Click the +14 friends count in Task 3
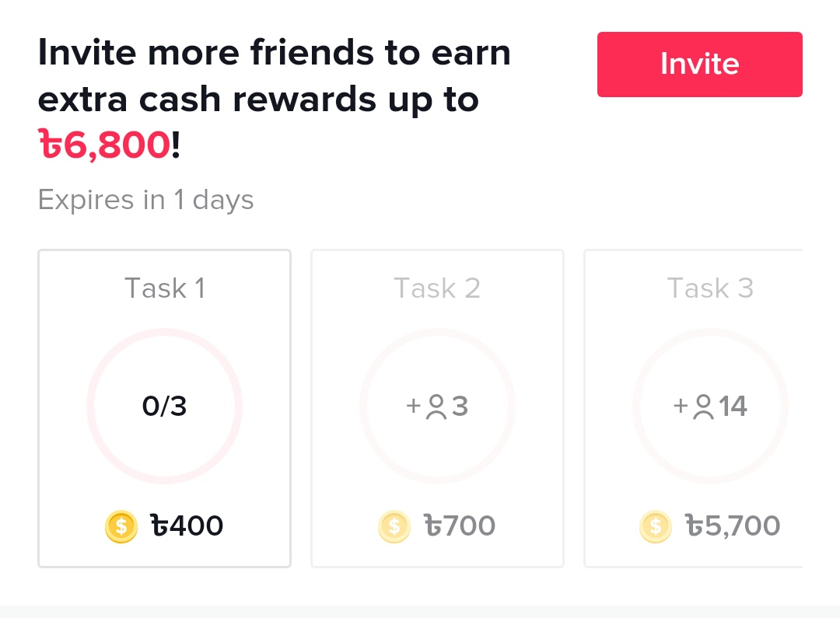Image resolution: width=840 pixels, height=618 pixels. coord(731,407)
